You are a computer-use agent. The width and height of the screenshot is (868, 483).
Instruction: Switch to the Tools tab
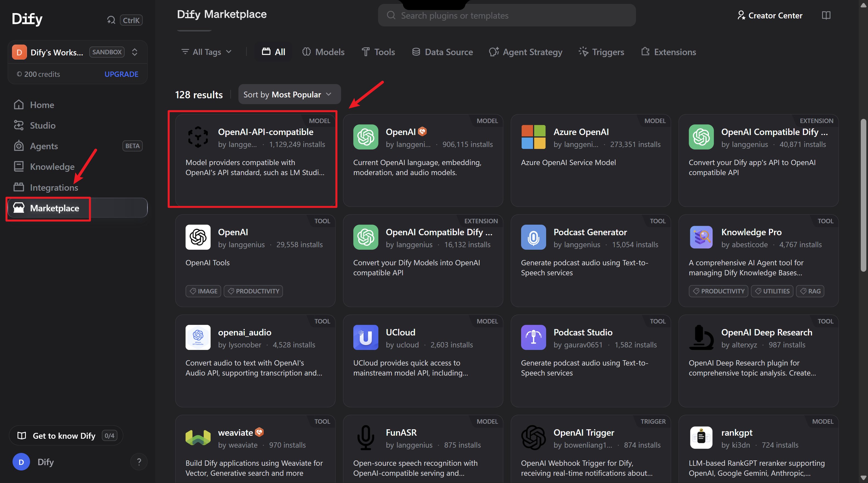pos(378,52)
